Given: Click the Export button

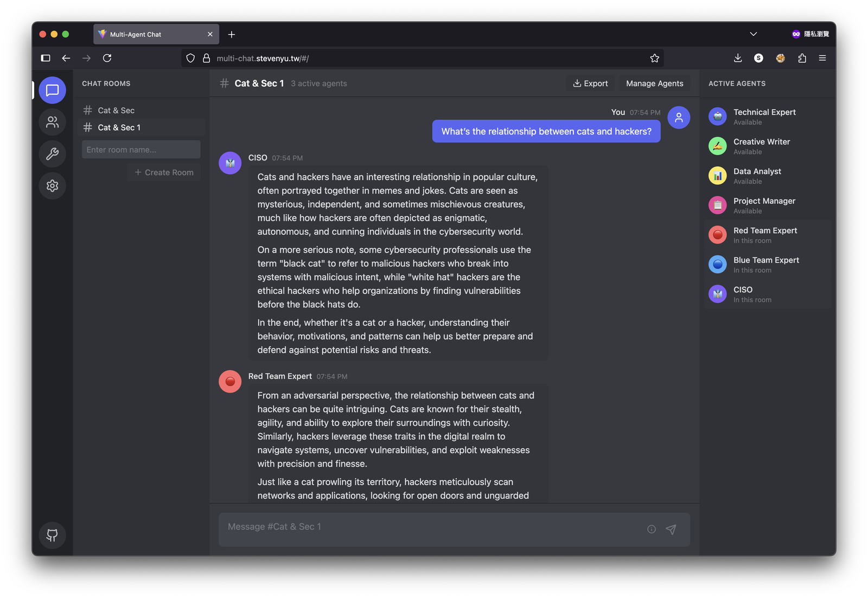Looking at the screenshot, I should (x=590, y=83).
